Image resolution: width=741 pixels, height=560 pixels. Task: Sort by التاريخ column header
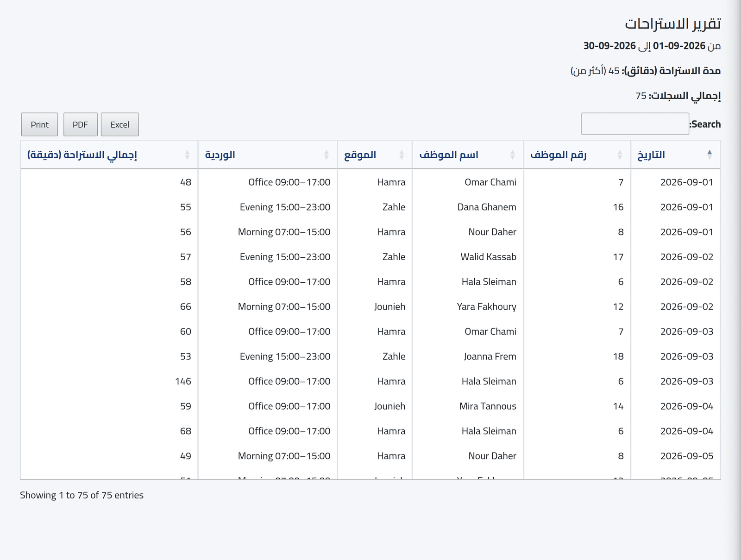coord(675,155)
